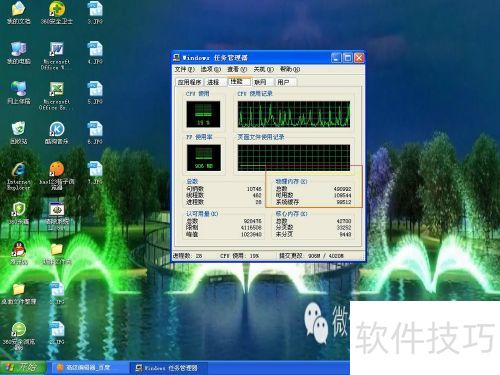Select the Internet Explorer desktop icon
The width and height of the screenshot is (500, 375).
[19, 176]
